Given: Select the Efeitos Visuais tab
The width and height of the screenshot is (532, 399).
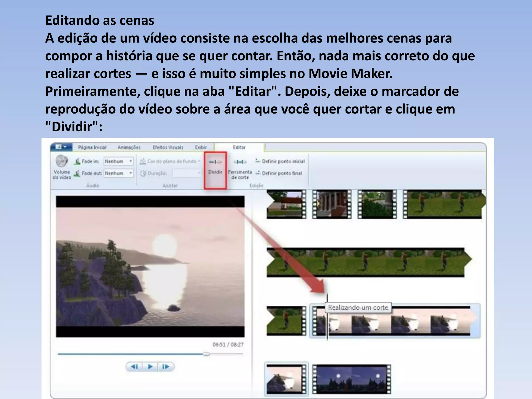Looking at the screenshot, I should point(168,147).
